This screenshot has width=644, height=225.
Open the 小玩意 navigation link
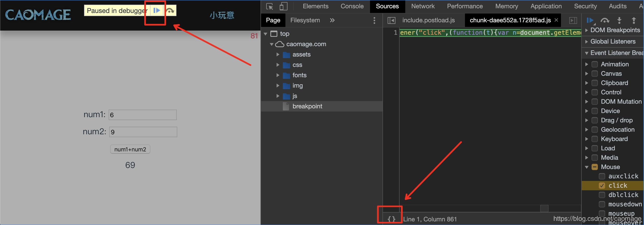[222, 15]
